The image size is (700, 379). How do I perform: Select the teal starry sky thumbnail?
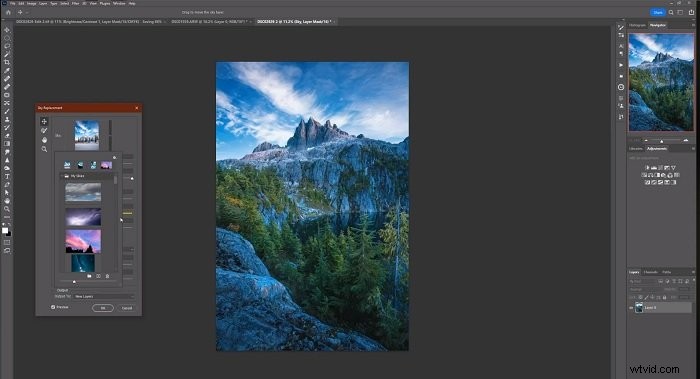(83, 263)
